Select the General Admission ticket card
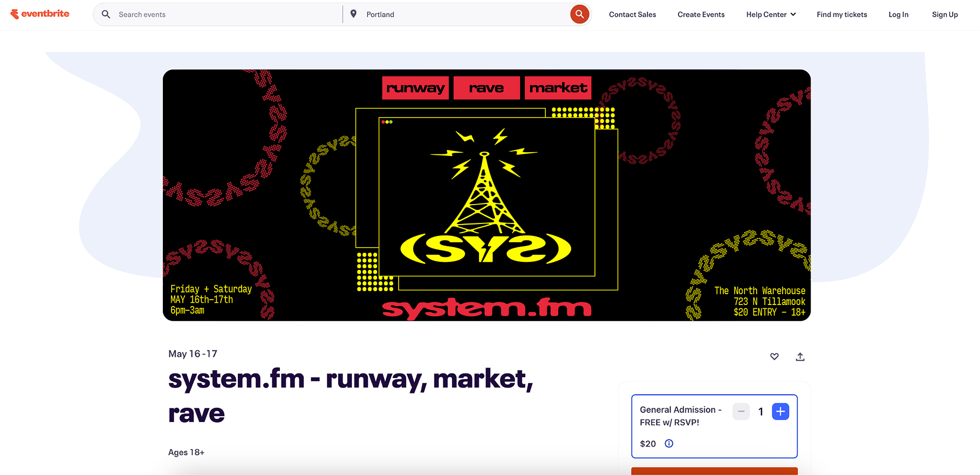Viewport: 980px width, 475px height. [x=714, y=426]
